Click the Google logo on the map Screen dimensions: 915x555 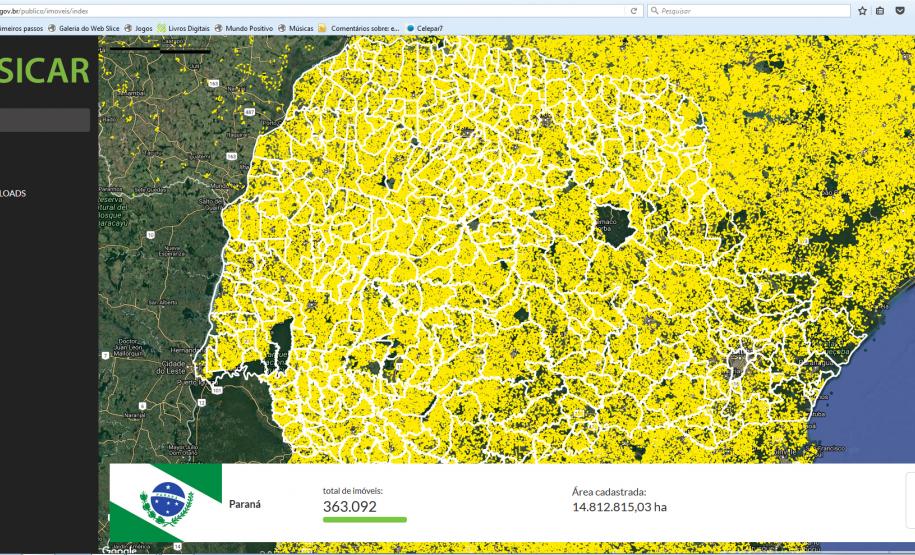point(118,549)
